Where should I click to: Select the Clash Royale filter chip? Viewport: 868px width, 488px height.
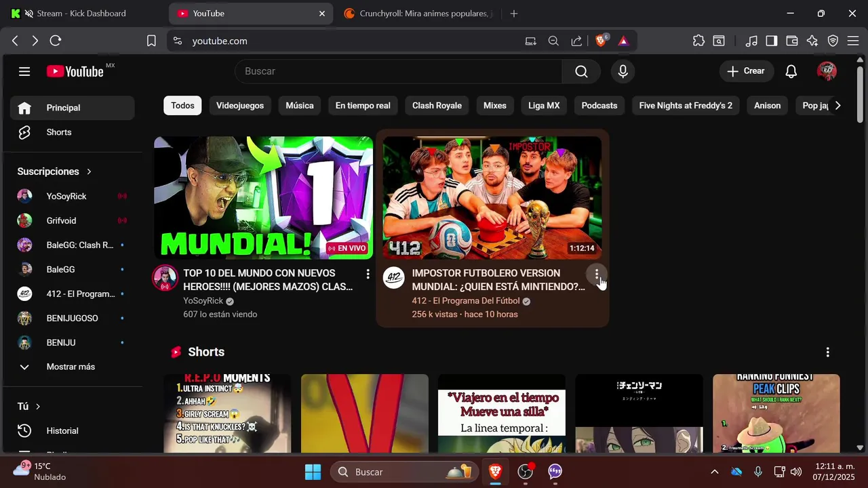click(x=437, y=106)
